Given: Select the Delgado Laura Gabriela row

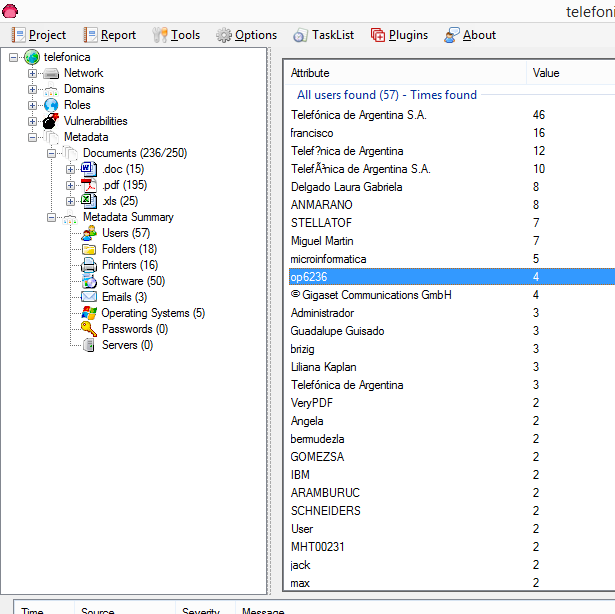Looking at the screenshot, I should point(452,187).
